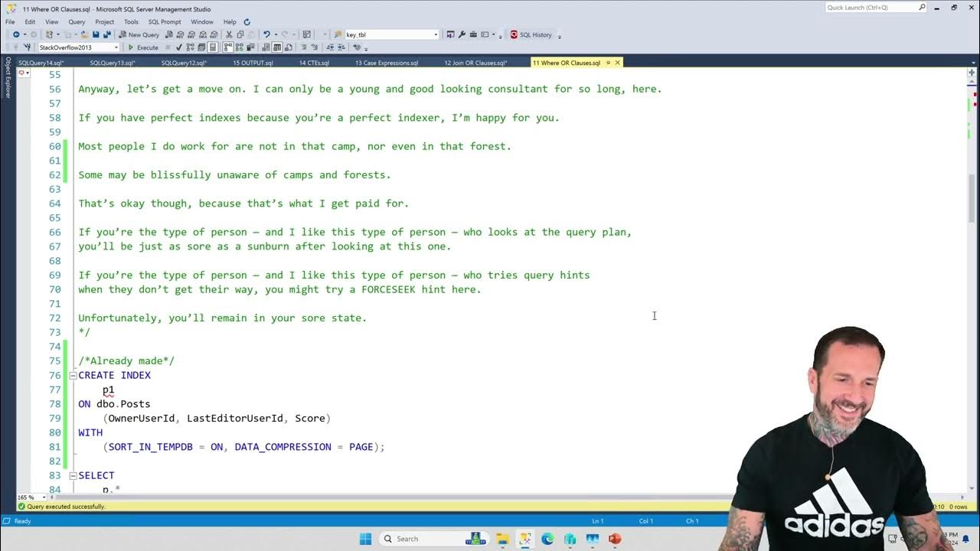Click the Open File folder icon
This screenshot has height=551, width=980.
coord(84,34)
